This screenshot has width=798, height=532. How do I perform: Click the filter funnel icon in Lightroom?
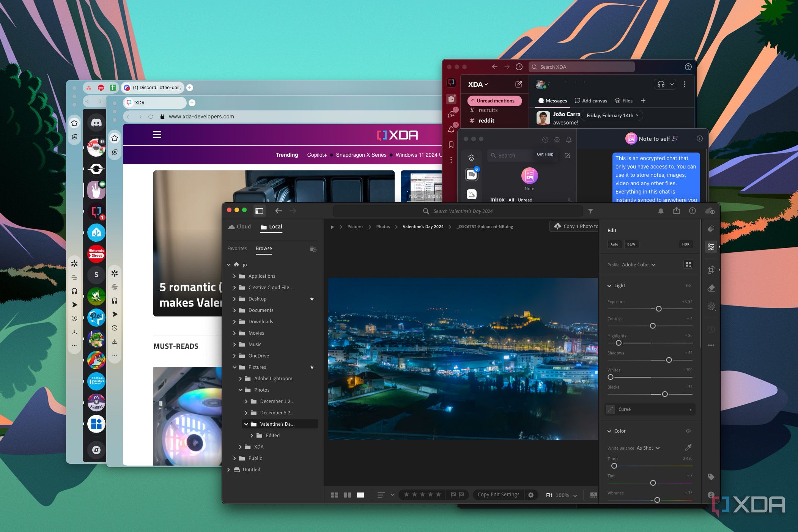coord(590,211)
